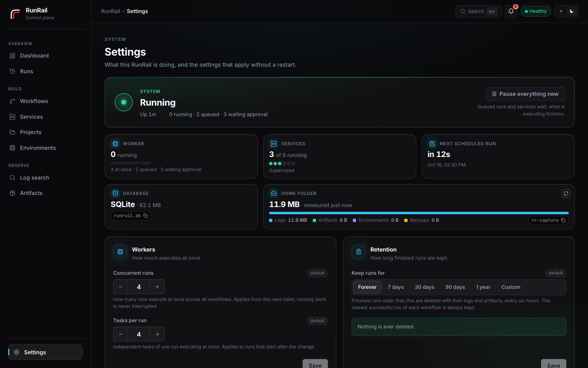Click the Retention trash icon

pos(359,252)
